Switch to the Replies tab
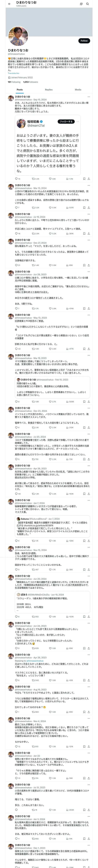The image size is (98, 868). (x=49, y=90)
